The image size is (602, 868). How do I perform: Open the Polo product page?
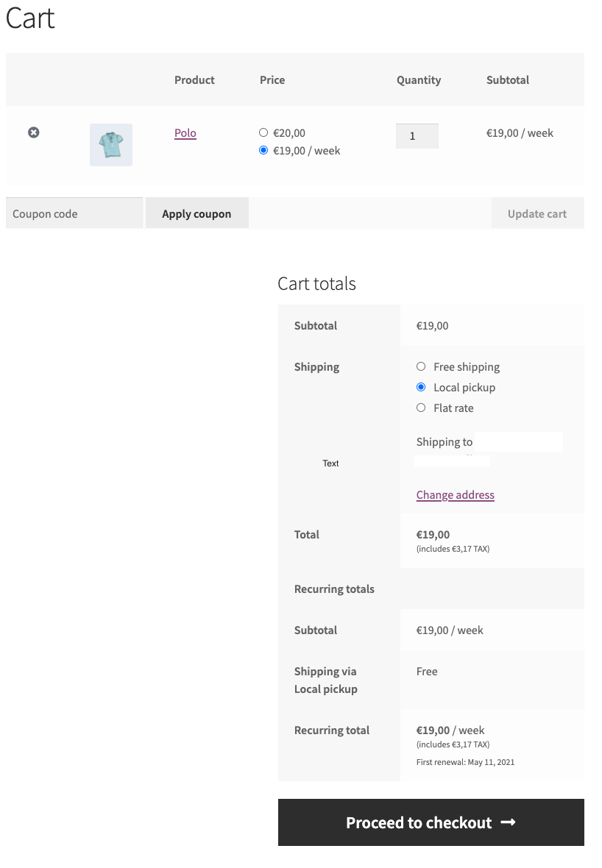click(x=184, y=133)
